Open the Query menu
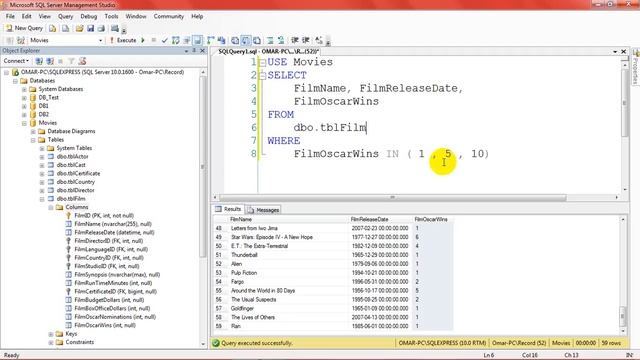Viewport: 640px width, 360px height. (65, 16)
